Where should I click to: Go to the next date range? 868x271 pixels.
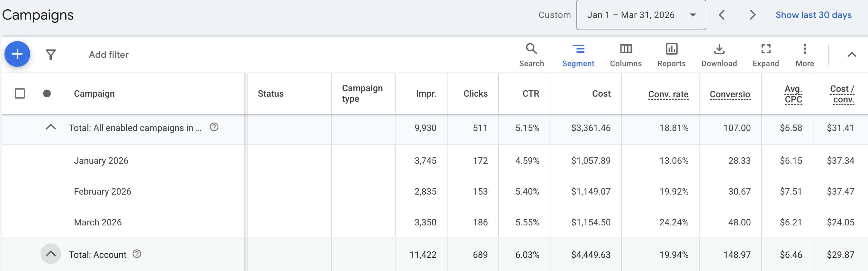tap(752, 15)
